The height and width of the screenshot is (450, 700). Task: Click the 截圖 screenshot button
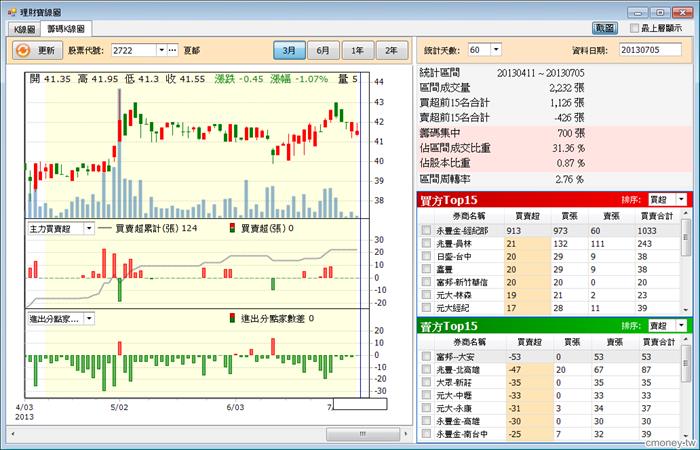[x=605, y=28]
